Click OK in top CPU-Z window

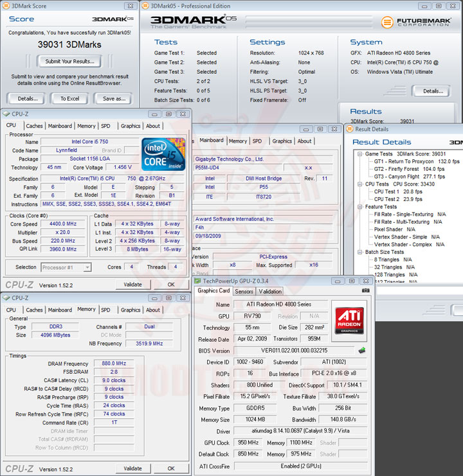coord(171,285)
